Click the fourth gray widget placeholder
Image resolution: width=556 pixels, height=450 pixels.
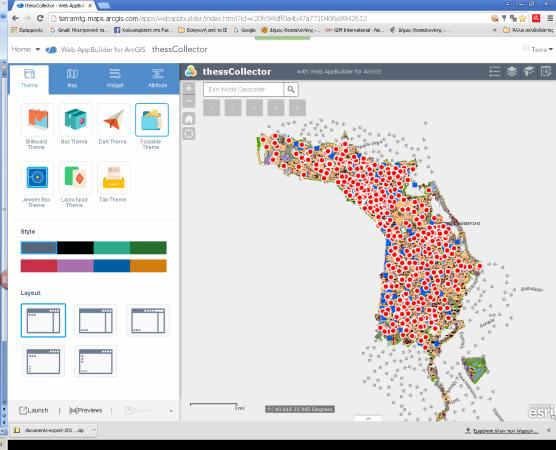276,107
